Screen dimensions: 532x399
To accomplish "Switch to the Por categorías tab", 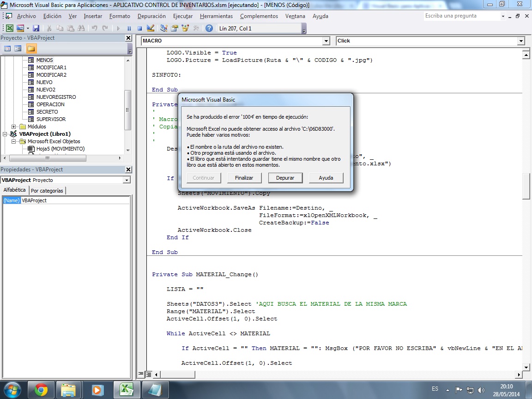I will pos(47,191).
